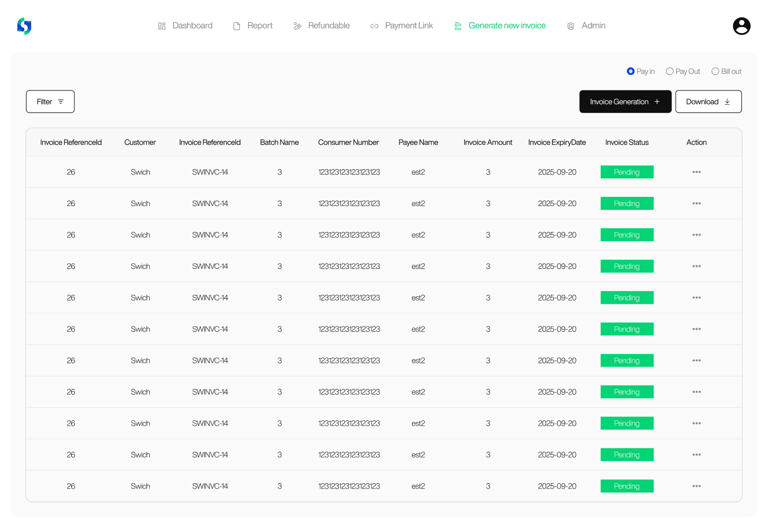Click the Download button
This screenshot has width=768, height=532.
708,101
